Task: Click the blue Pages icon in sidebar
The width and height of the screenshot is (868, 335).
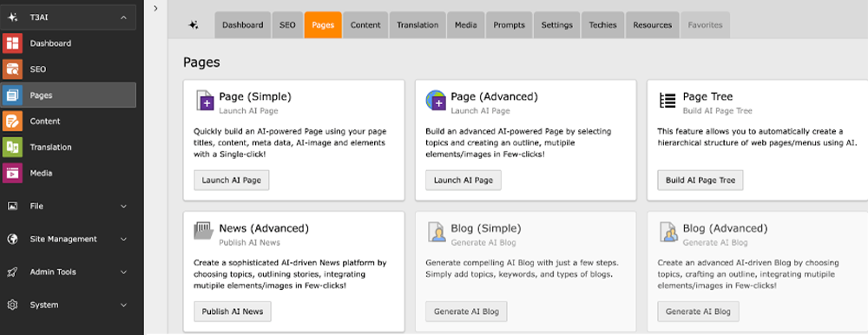Action: [x=12, y=95]
